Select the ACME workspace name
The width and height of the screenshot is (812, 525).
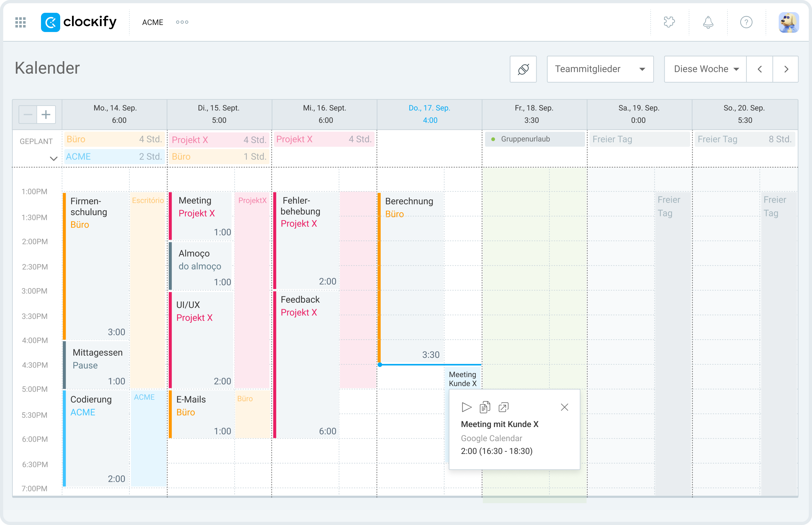pos(153,22)
